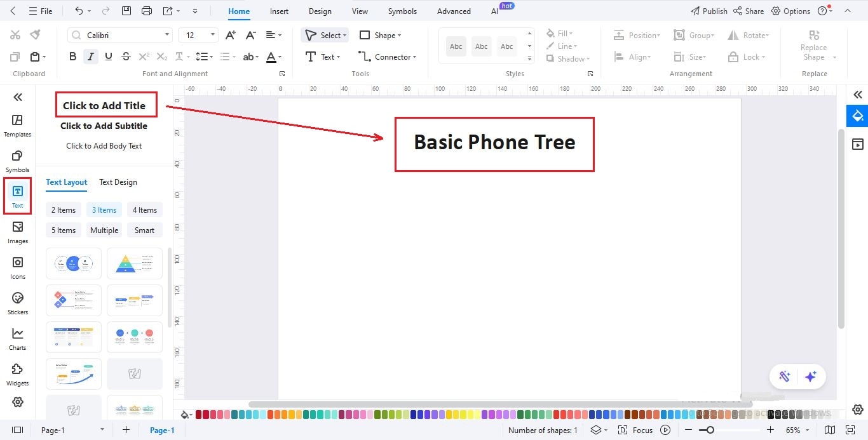Switch to the Insert ribbon tab
868x440 pixels.
point(279,11)
